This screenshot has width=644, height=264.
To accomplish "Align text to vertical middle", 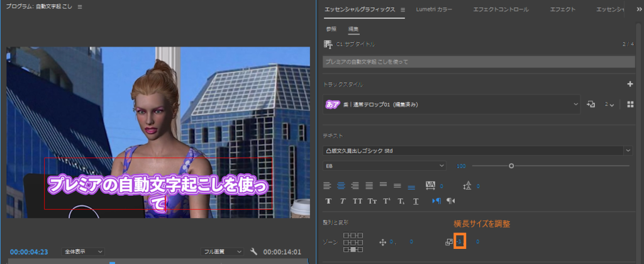I will [397, 185].
